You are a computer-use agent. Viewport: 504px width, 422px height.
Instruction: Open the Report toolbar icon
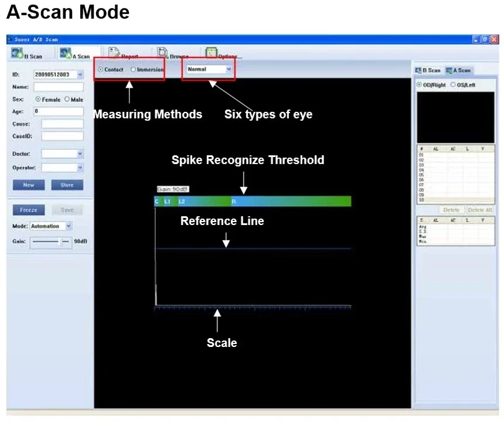[x=114, y=52]
